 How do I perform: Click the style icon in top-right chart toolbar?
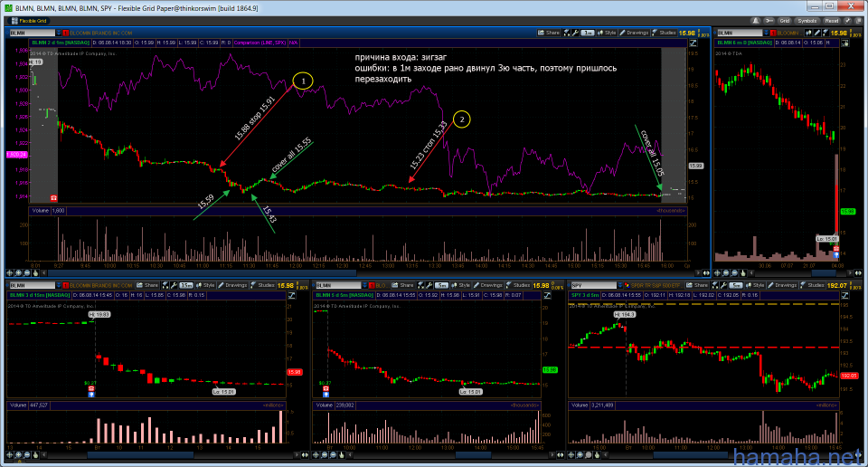tap(810, 33)
